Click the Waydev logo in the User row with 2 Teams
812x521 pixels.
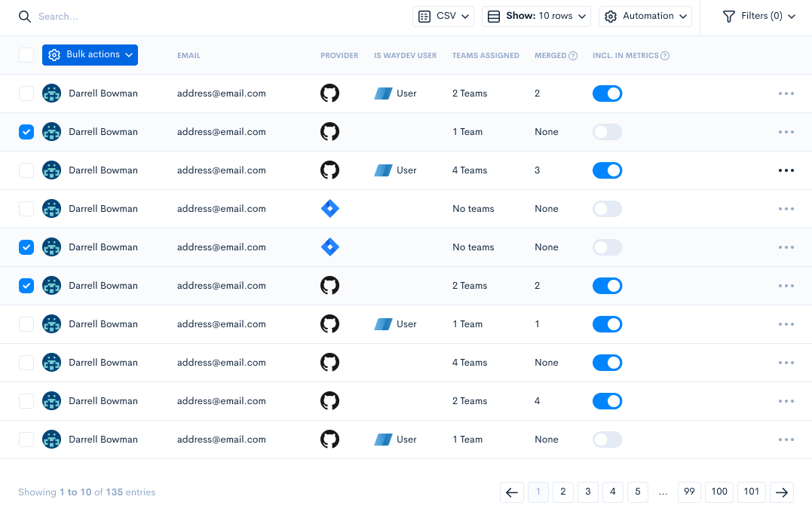click(x=383, y=93)
